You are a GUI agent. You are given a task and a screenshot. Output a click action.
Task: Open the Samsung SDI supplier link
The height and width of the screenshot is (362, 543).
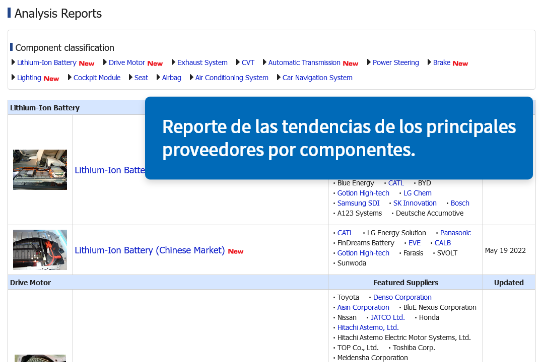pos(358,203)
